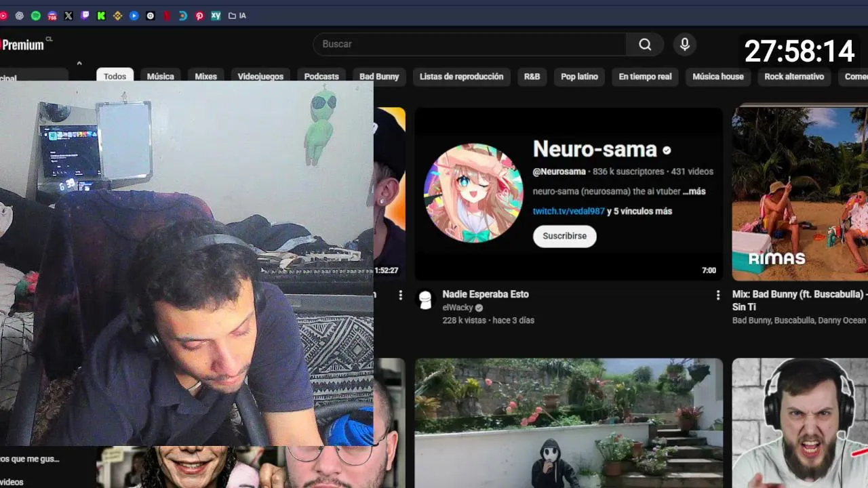This screenshot has height=488, width=868.
Task: Click the 27:58:14 timer overlay
Action: pyautogui.click(x=800, y=52)
